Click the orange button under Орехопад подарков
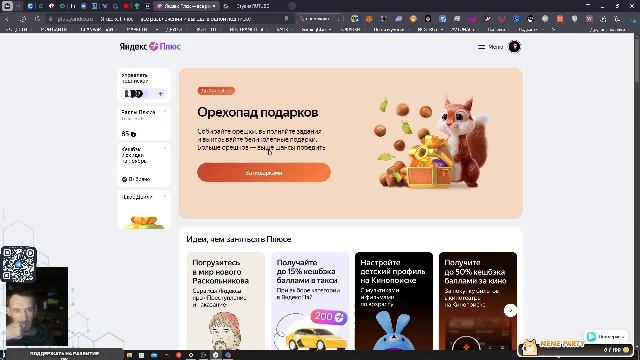 [264, 173]
